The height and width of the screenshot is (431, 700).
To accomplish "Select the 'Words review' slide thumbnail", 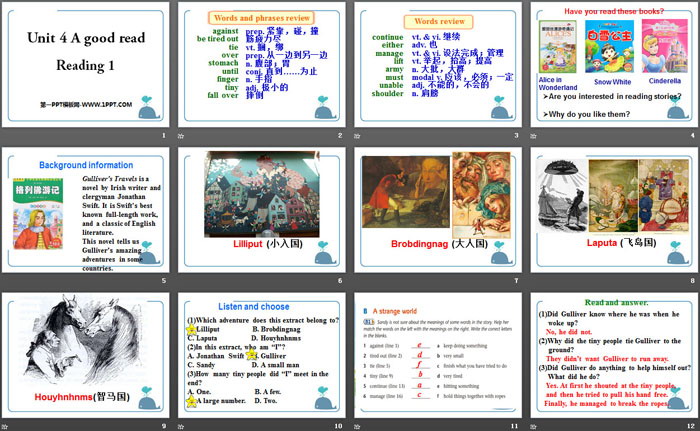I will [x=438, y=65].
